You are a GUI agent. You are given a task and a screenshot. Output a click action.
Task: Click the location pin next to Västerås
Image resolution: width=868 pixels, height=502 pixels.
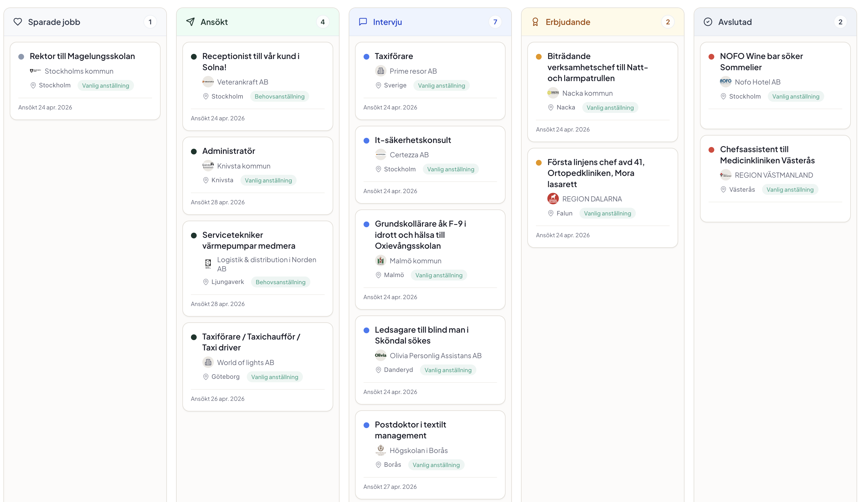723,190
